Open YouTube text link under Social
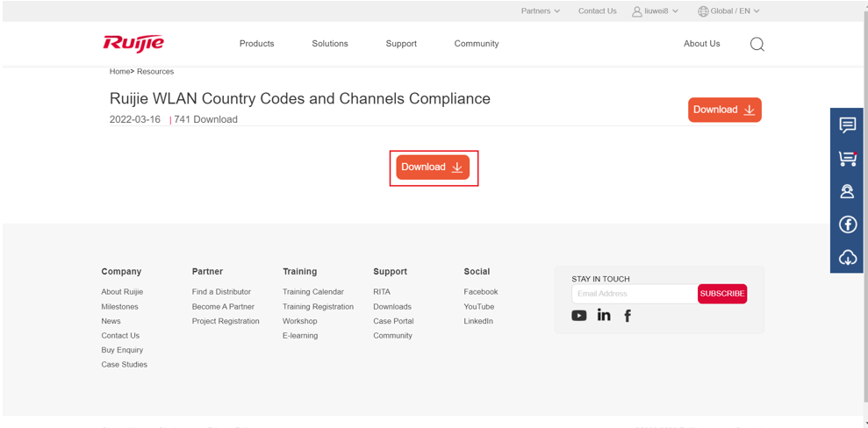 coord(479,307)
